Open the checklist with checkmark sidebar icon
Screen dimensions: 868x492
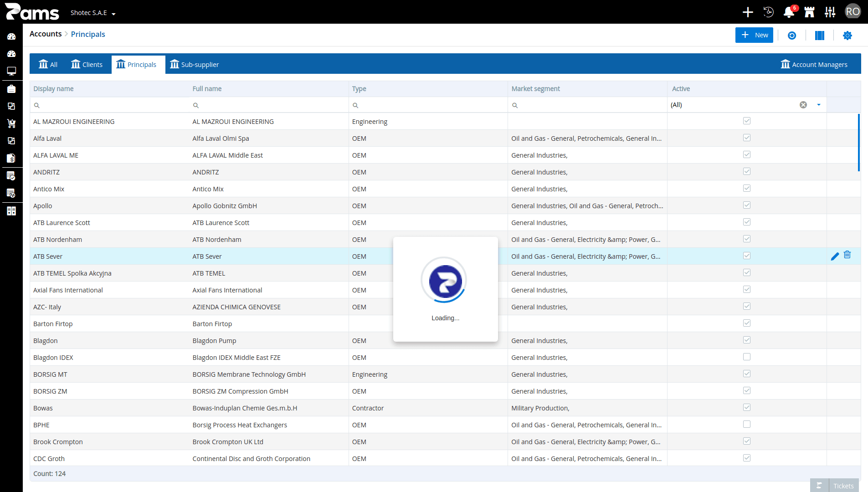[x=11, y=176]
